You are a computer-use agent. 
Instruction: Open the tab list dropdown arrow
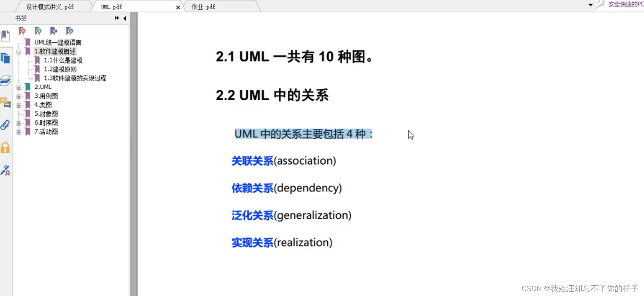pyautogui.click(x=590, y=5)
